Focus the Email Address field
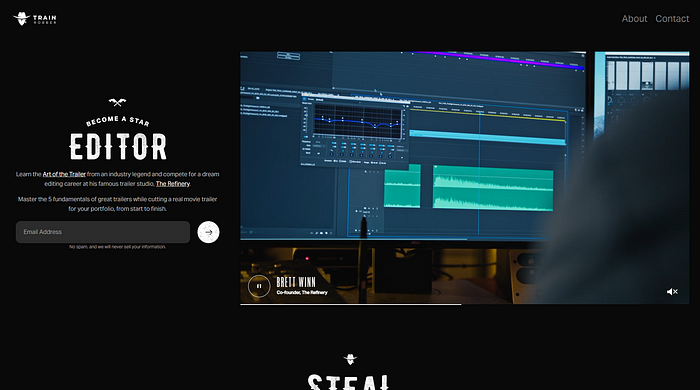Viewport: 700px width, 390px height. (x=103, y=232)
